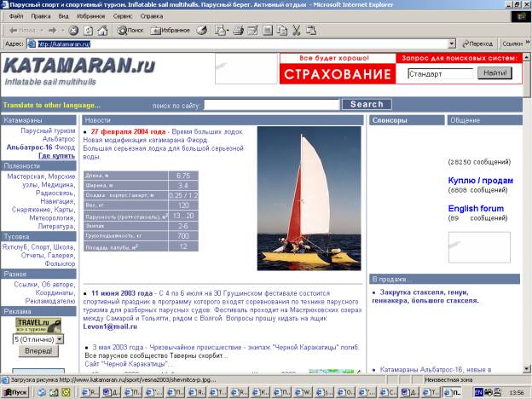Viewport: 532px width, 399px height.
Task: Expand the Mail button dropdown arrow
Action: (x=228, y=31)
